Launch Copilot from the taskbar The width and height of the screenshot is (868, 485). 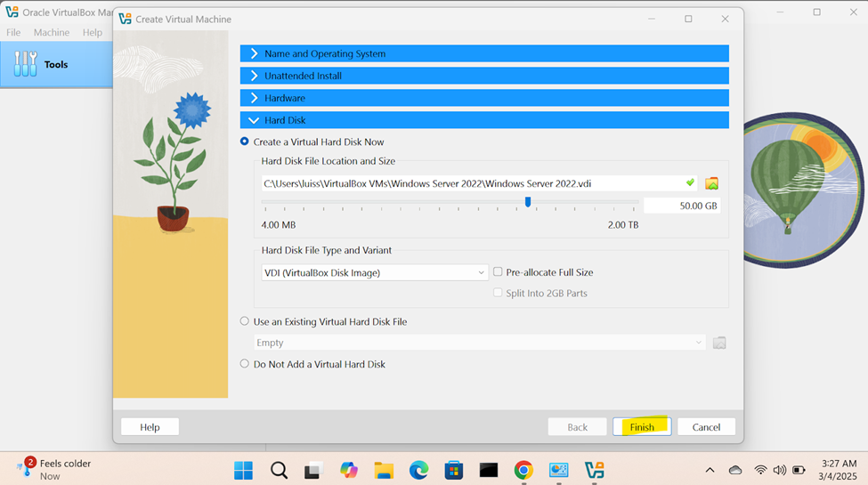(x=349, y=470)
